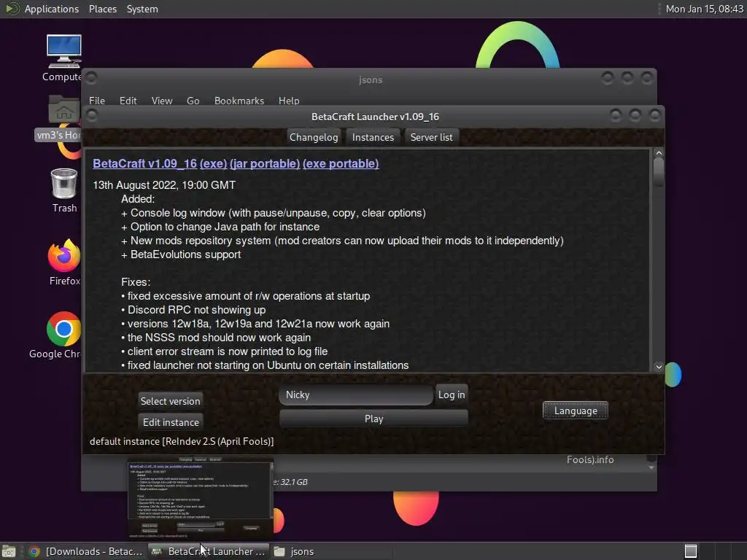The height and width of the screenshot is (560, 747).
Task: Click the Nicky username field
Action: tap(356, 394)
